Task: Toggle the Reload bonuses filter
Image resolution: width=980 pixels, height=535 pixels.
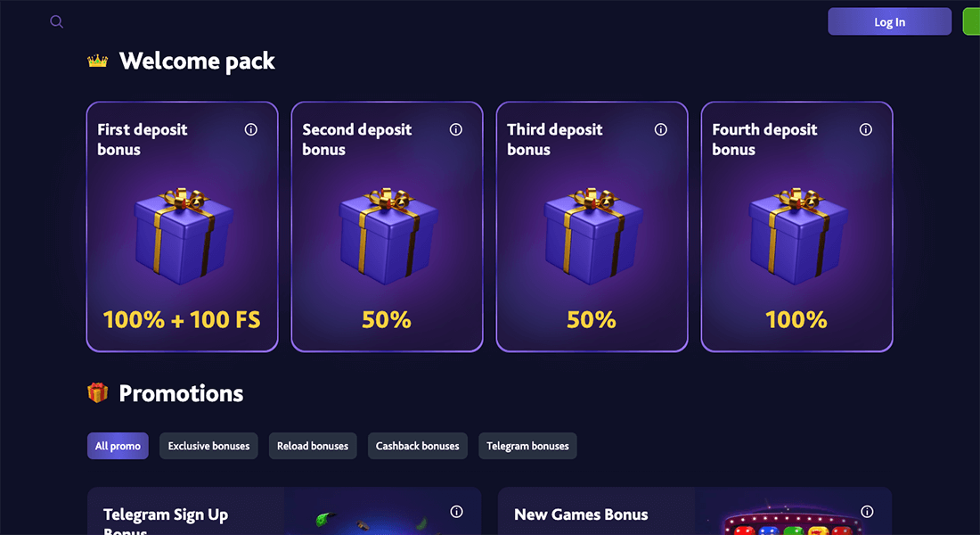Action: (x=313, y=446)
